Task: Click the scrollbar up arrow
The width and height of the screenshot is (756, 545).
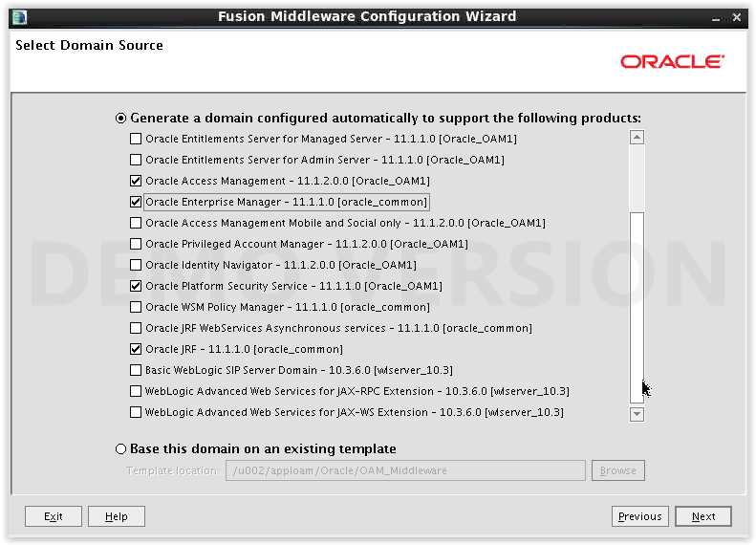Action: pos(637,138)
